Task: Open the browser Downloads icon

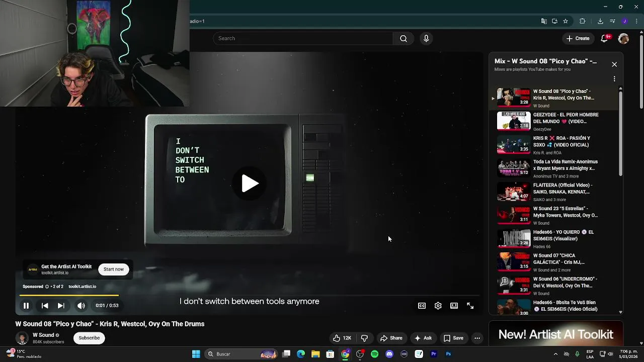Action: coord(600,21)
